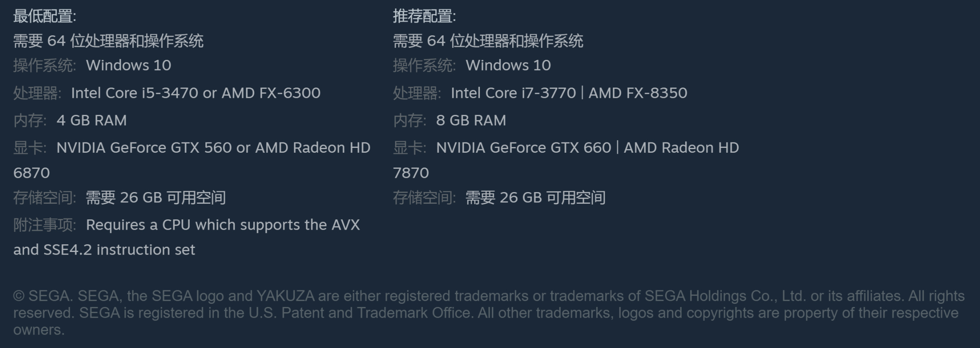The image size is (980, 348).
Task: Click the 存储空间 label in minimum column
Action: click(44, 197)
